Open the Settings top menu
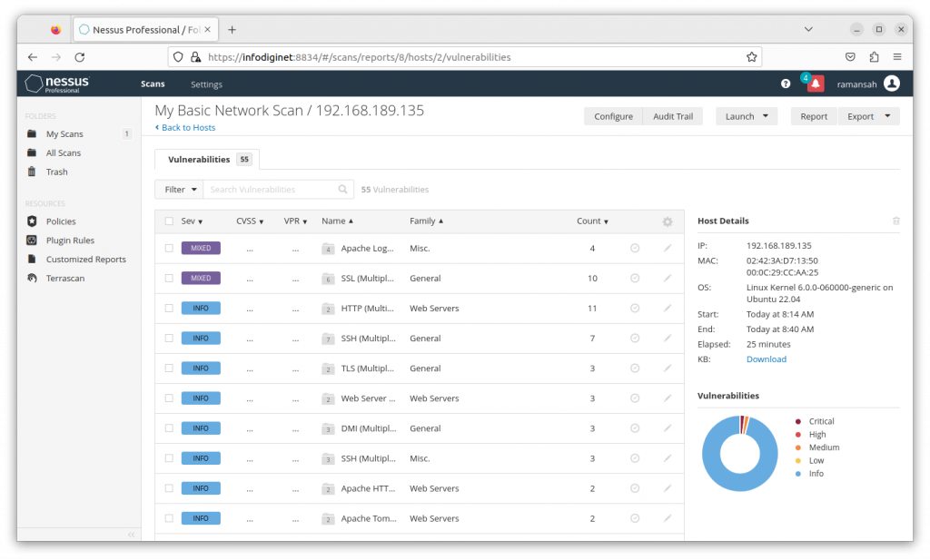The image size is (930, 560). click(x=206, y=84)
